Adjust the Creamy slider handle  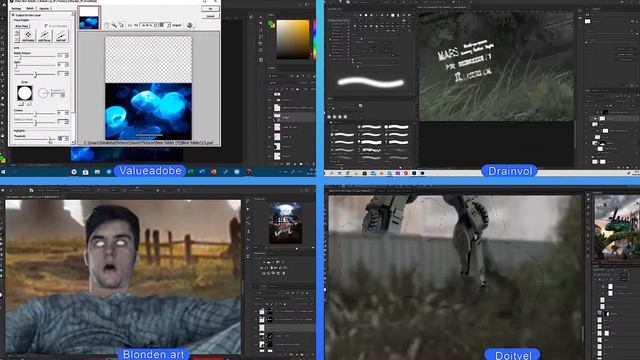[36, 114]
